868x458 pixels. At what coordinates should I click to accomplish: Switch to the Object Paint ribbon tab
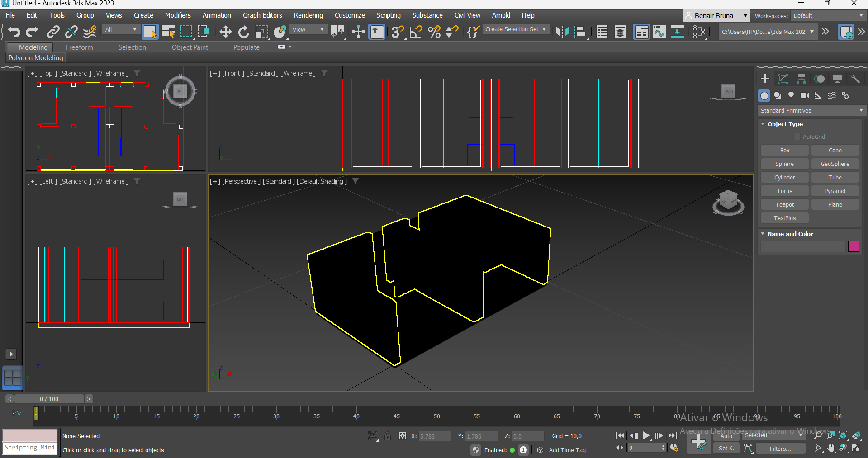pyautogui.click(x=190, y=47)
